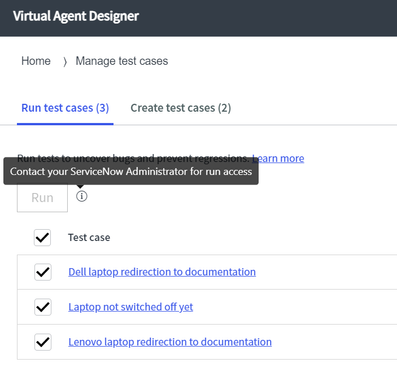Screen dimensions: 397x390
Task: Switch to Create test cases (2) tab
Action: point(181,108)
